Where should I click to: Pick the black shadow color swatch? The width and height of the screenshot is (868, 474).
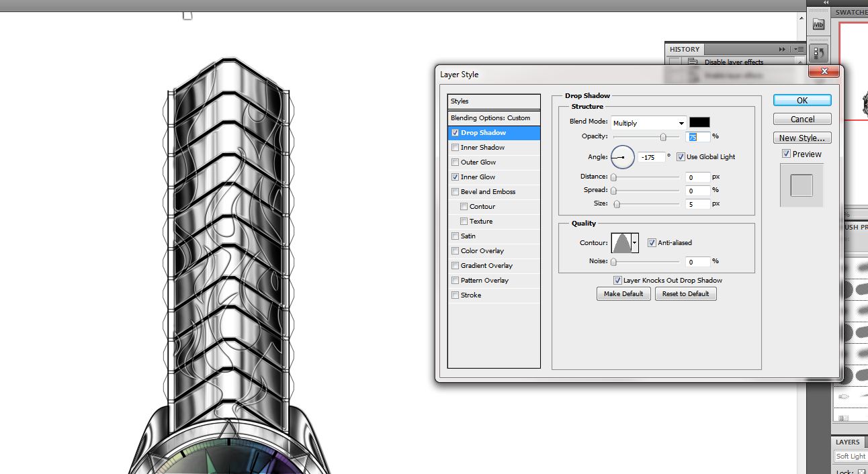tap(699, 122)
